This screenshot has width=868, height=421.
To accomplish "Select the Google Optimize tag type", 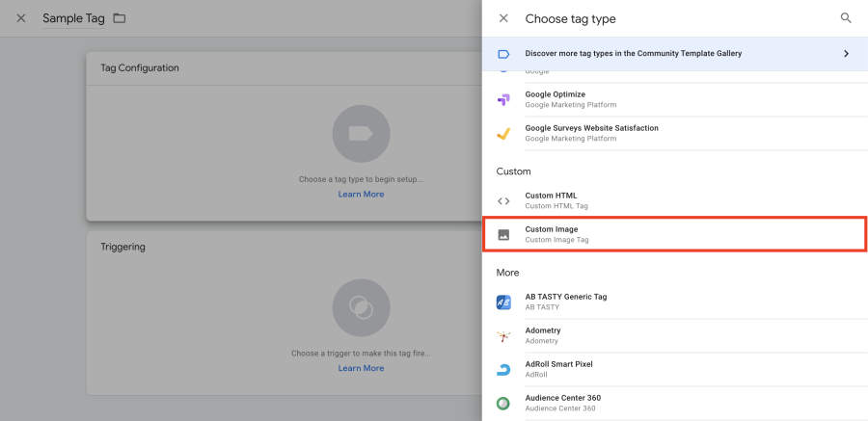I will pos(675,99).
